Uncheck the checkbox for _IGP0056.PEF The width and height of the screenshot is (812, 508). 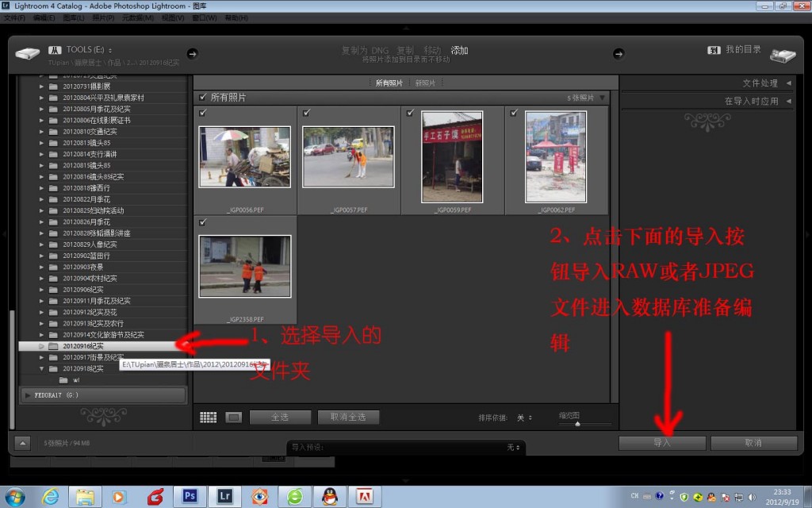tap(202, 113)
